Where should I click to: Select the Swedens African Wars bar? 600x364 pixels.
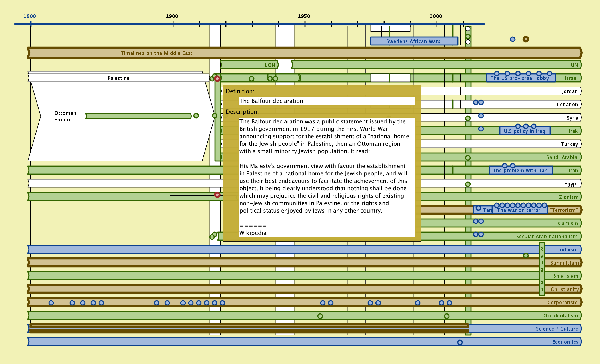414,41
